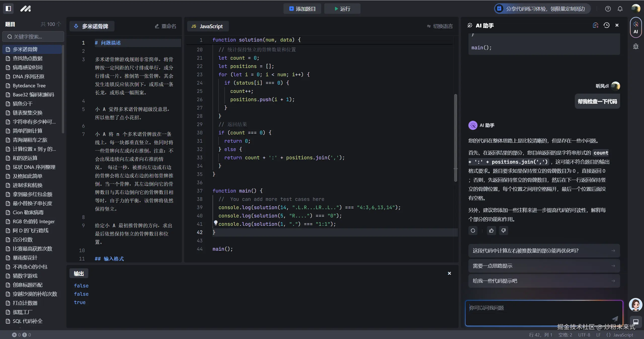Select the JavaScript editor tab
Screen dimensions: 644x339
point(208,26)
